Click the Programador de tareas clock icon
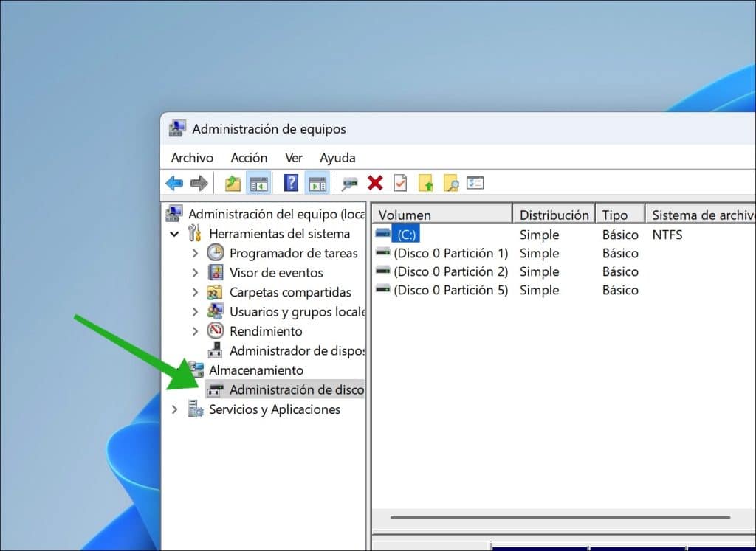756x551 pixels. click(216, 252)
